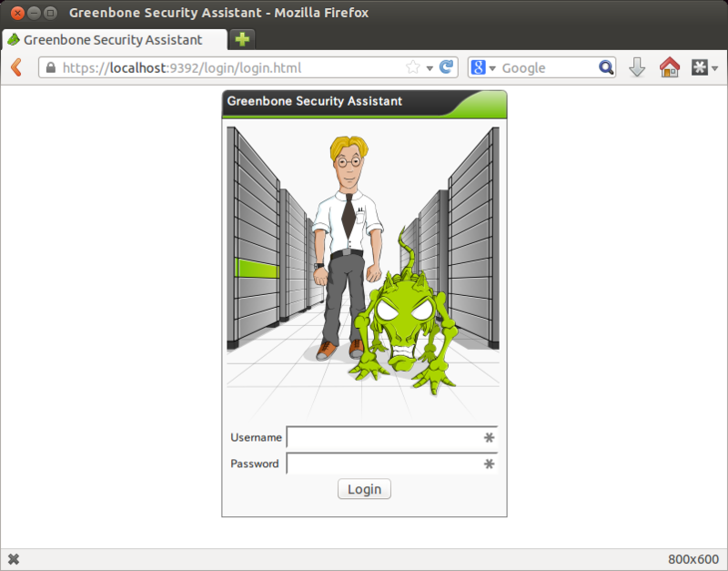Click the Greenbone Security Assistant header title
Image resolution: width=728 pixels, height=571 pixels.
click(314, 101)
